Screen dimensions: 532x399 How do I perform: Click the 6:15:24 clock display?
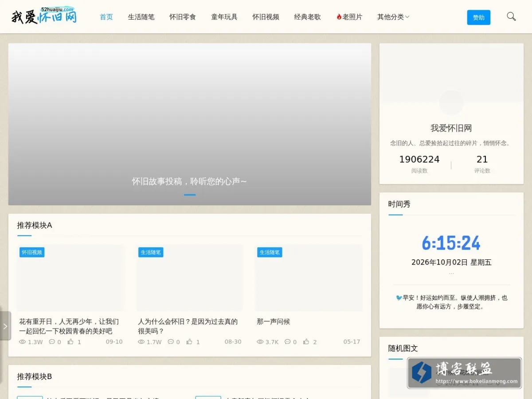coord(451,243)
